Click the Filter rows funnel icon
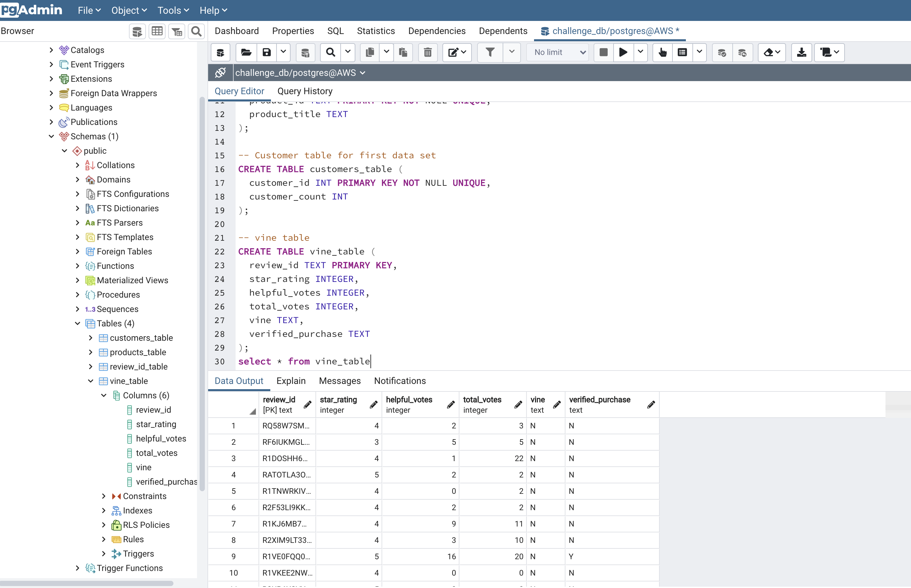 click(490, 52)
